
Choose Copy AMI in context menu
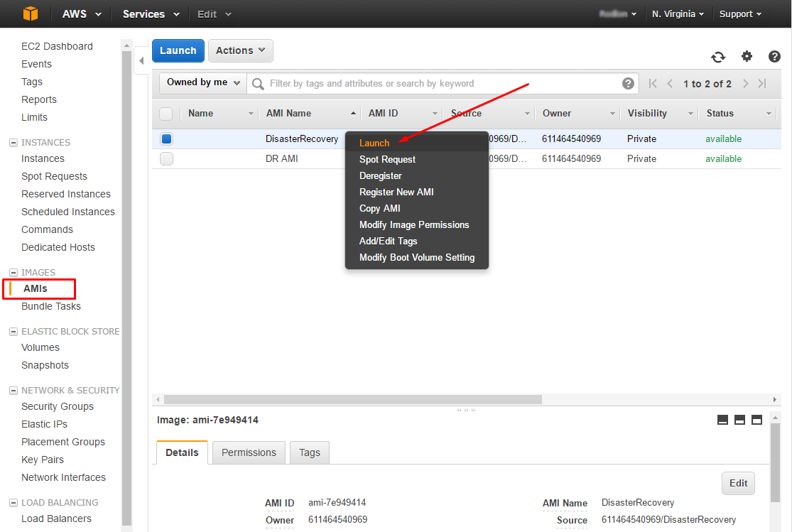pyautogui.click(x=380, y=209)
